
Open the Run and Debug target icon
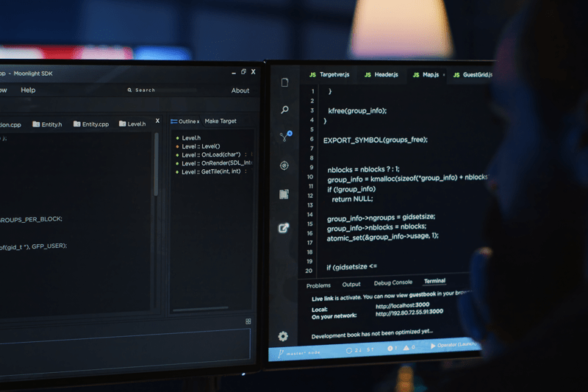point(284,166)
